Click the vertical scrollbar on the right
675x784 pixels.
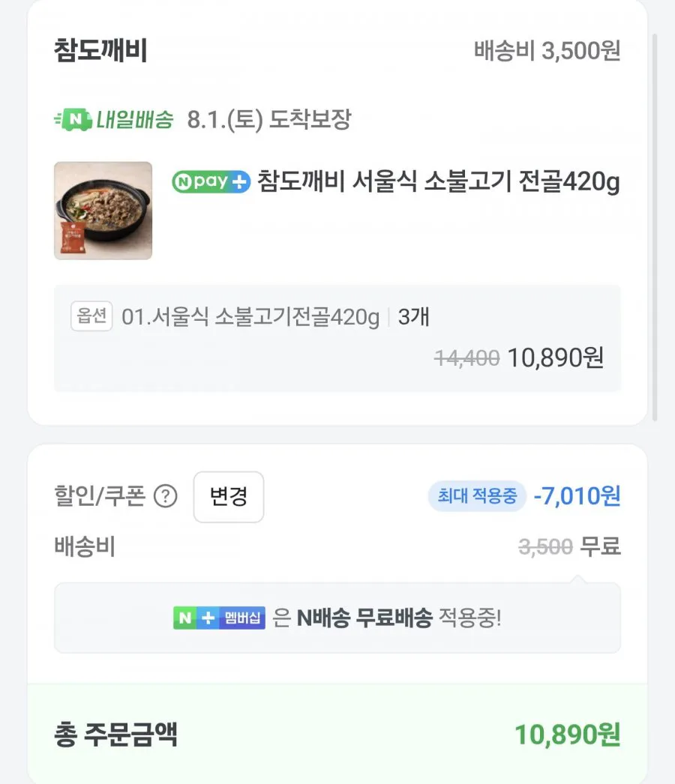pyautogui.click(x=655, y=228)
